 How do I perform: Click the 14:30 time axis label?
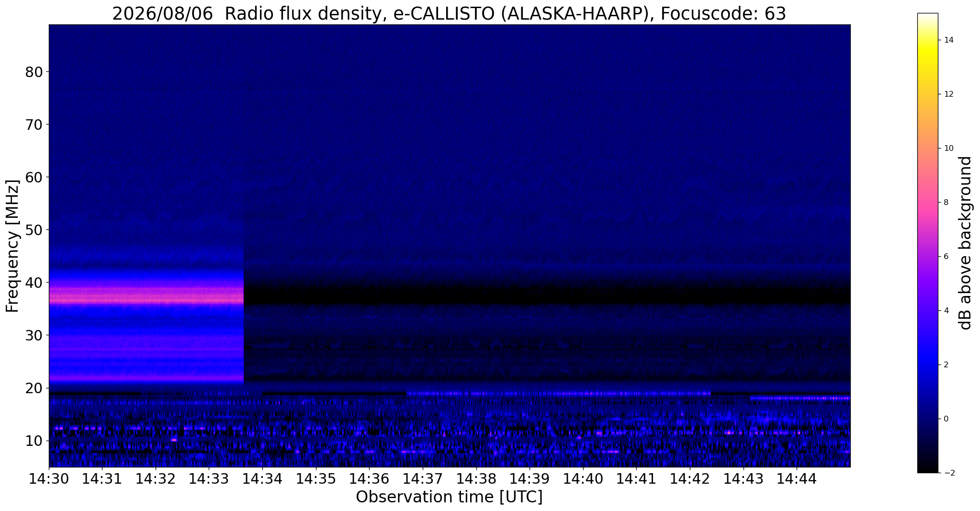click(x=49, y=479)
